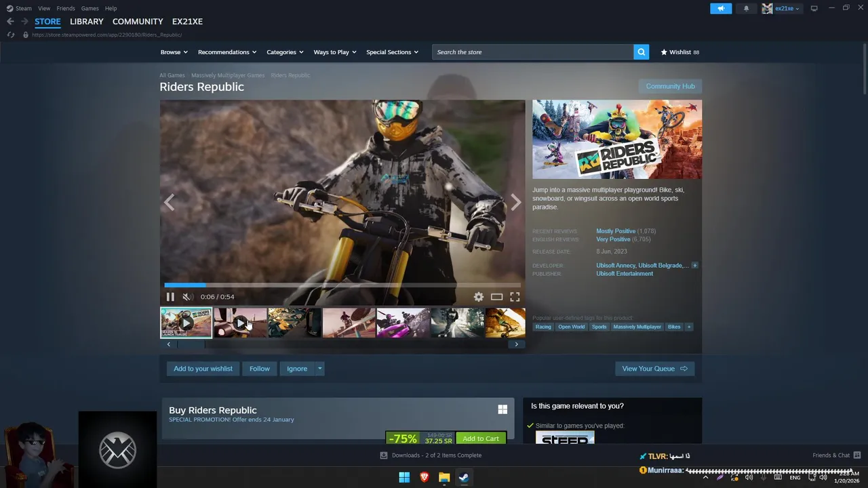This screenshot has height=488, width=868.
Task: Click into the Search the store field
Action: click(533, 52)
